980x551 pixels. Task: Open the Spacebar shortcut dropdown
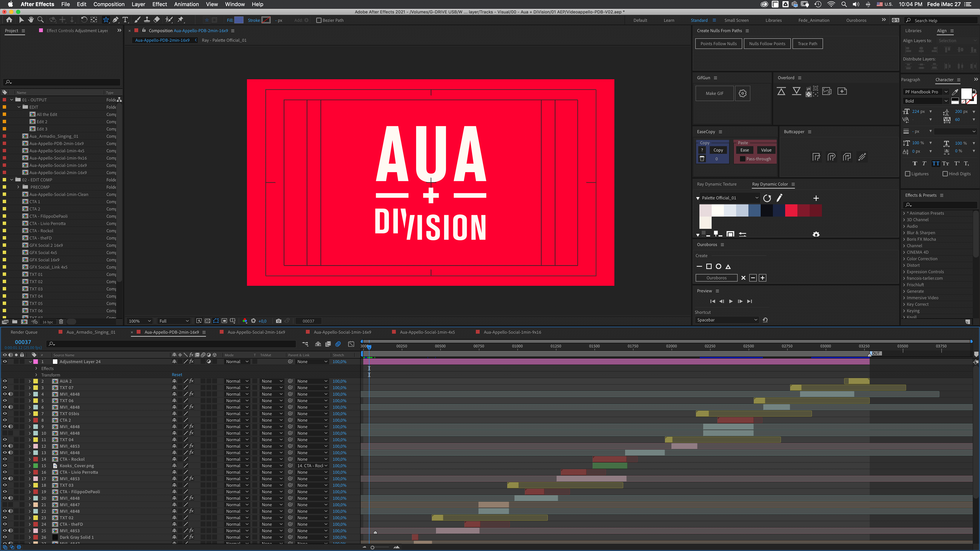(x=727, y=320)
